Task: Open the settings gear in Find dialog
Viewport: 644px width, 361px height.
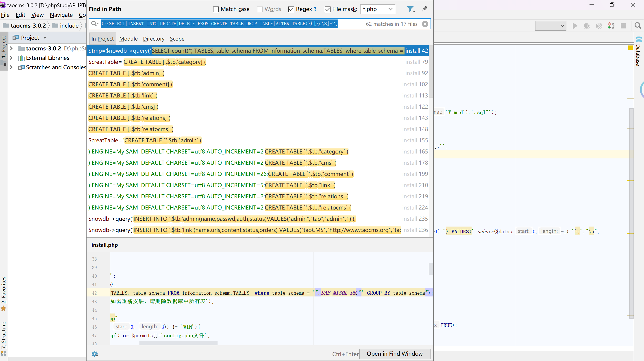Action: [x=95, y=354]
